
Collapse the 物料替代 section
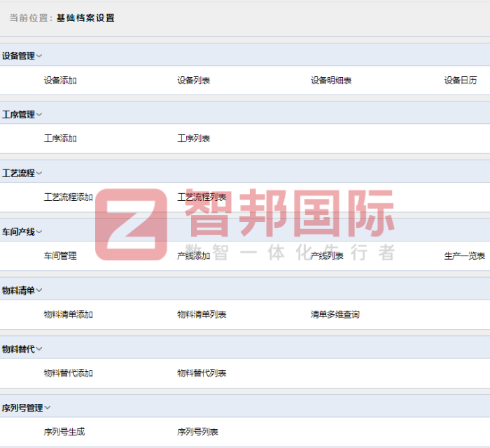click(39, 349)
